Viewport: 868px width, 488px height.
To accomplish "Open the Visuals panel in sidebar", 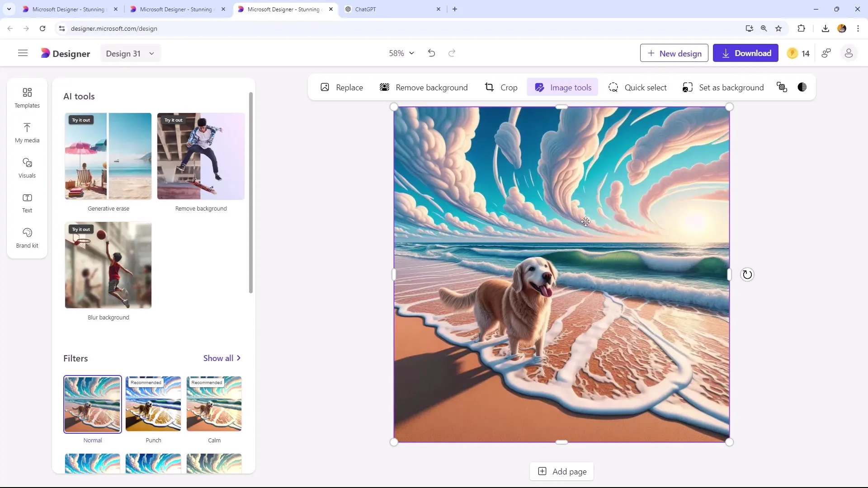I will click(27, 168).
